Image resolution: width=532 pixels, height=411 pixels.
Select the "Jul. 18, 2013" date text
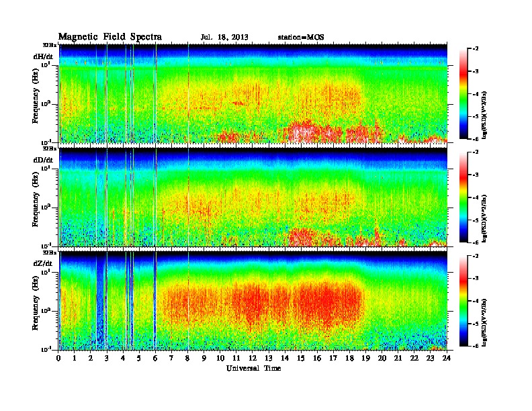224,37
